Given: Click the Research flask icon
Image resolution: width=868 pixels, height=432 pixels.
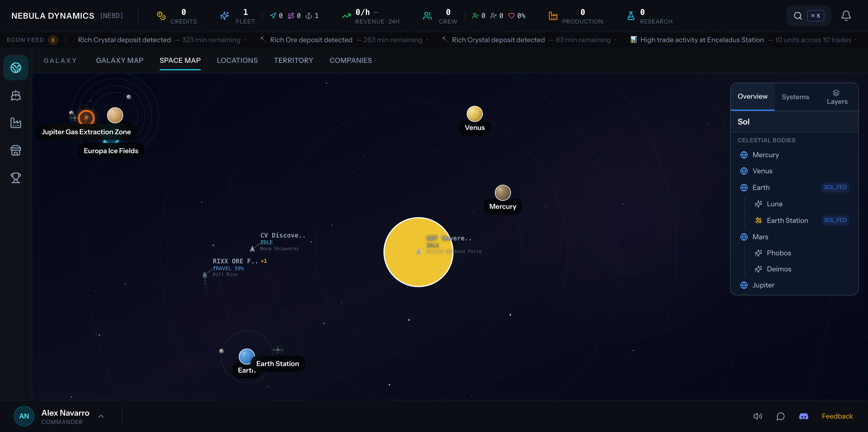Looking at the screenshot, I should tap(631, 16).
